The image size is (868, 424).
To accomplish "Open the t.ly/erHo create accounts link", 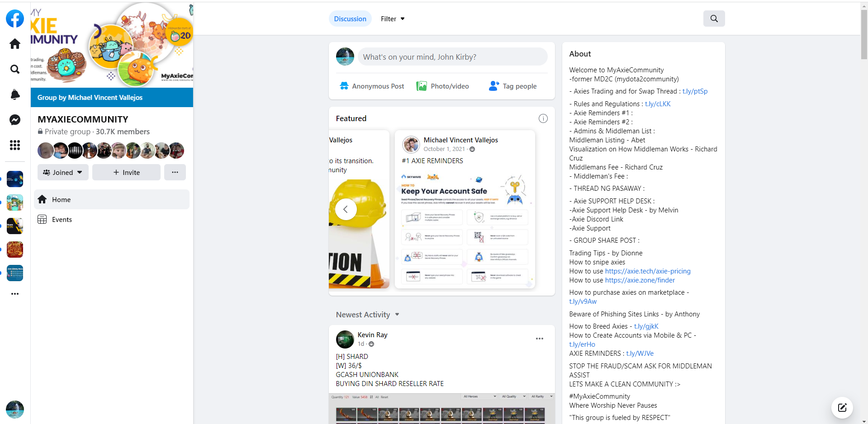I will (x=582, y=344).
